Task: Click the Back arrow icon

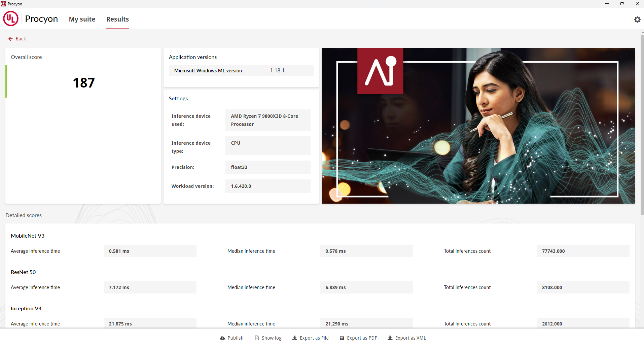Action: (10, 39)
